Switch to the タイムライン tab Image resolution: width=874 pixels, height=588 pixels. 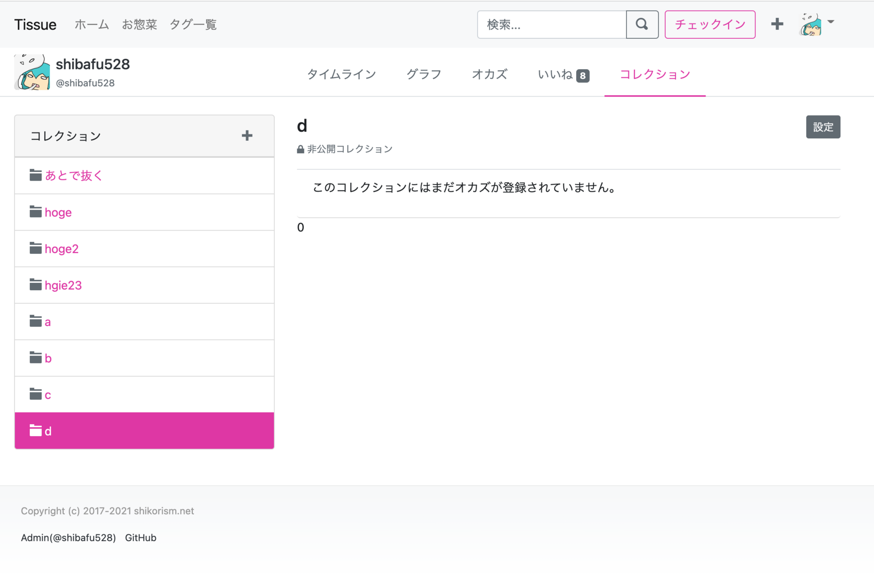tap(341, 74)
